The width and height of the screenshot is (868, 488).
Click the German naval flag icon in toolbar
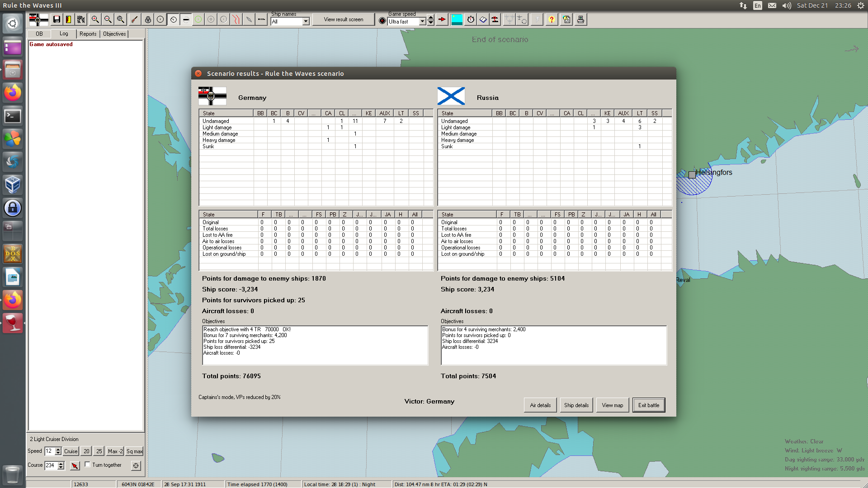point(38,19)
